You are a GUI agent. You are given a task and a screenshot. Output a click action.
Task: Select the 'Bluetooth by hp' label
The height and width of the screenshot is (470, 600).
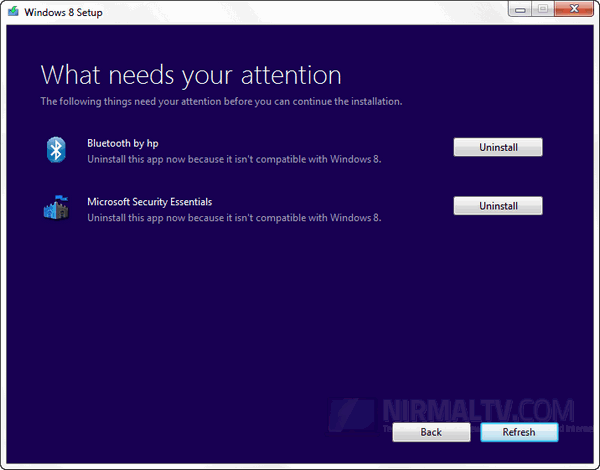point(122,143)
